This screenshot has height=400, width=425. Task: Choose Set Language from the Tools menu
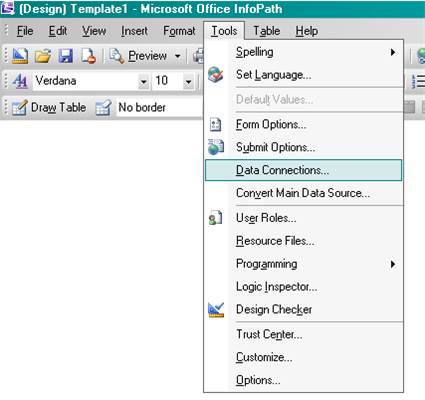(303, 75)
